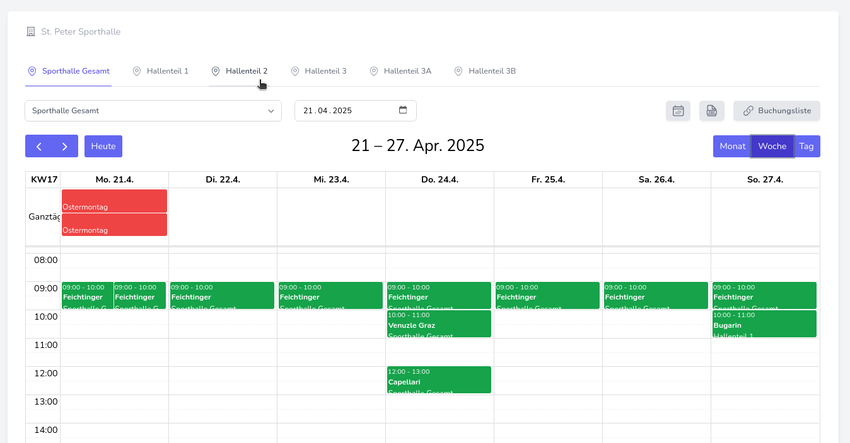Screen dimensions: 850x443
Task: Select the Hallenteil 3 tab
Action: click(x=325, y=71)
